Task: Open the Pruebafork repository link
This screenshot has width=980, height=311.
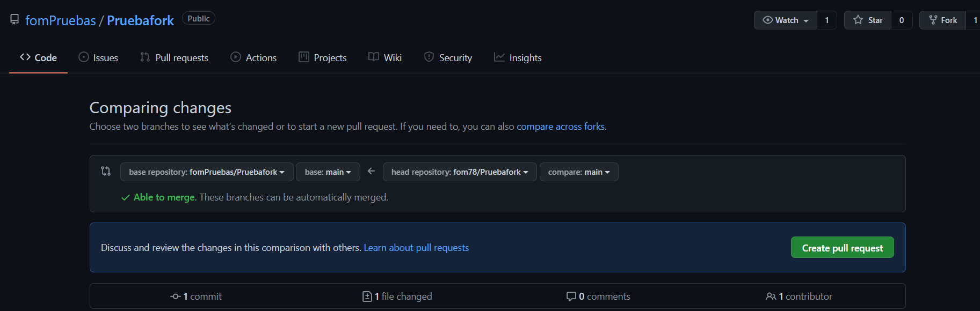Action: pos(140,20)
